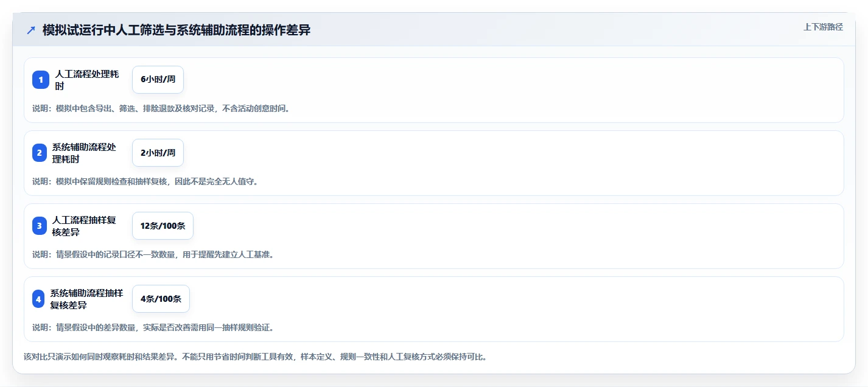Click the 系统辅助流程抽样复核差异 label
This screenshot has width=868, height=387.
pos(86,299)
